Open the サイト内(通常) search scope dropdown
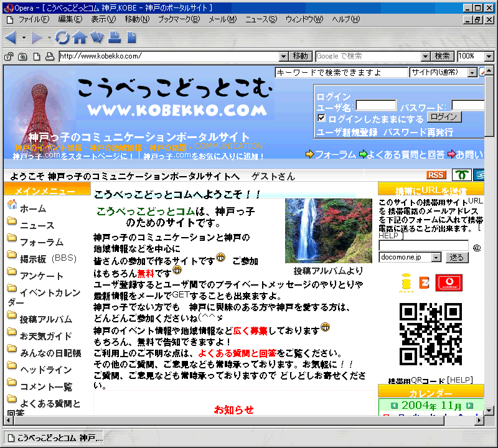The width and height of the screenshot is (498, 448). tap(472, 73)
